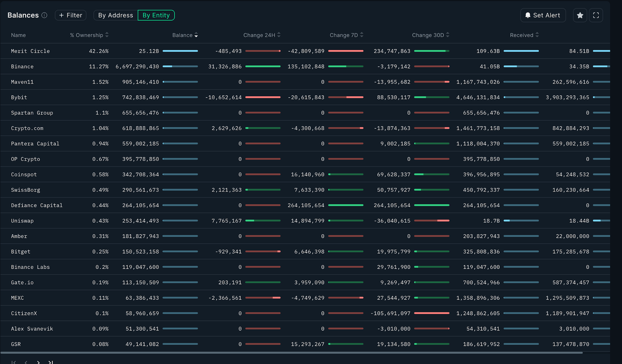
Task: Click the Balances panel title
Action: (x=23, y=15)
